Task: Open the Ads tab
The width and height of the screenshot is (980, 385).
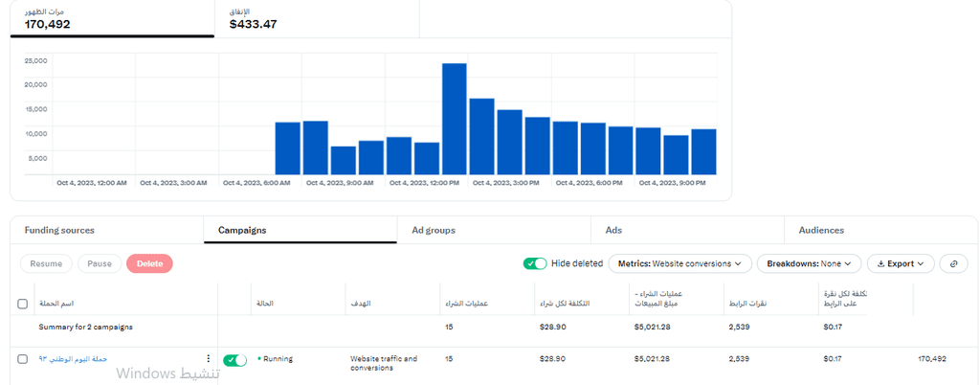Action: coord(613,230)
